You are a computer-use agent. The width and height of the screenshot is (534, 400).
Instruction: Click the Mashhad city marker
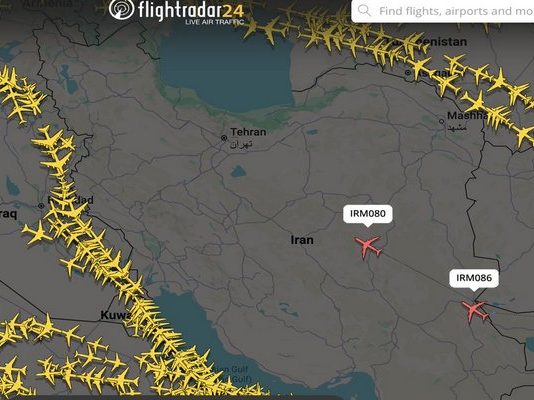click(442, 121)
